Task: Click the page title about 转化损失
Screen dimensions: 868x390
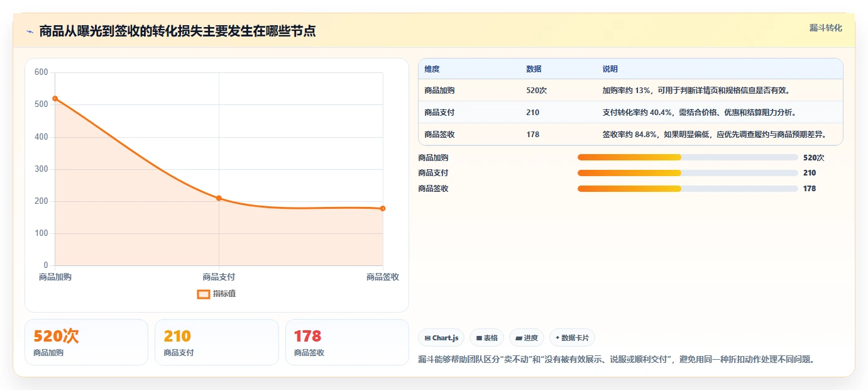Action: (x=177, y=31)
